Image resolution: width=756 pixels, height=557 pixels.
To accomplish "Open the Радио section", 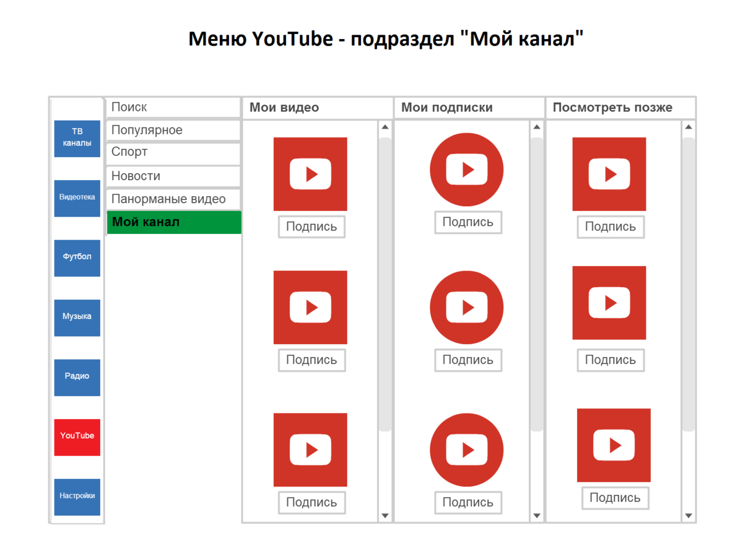I will pyautogui.click(x=77, y=378).
